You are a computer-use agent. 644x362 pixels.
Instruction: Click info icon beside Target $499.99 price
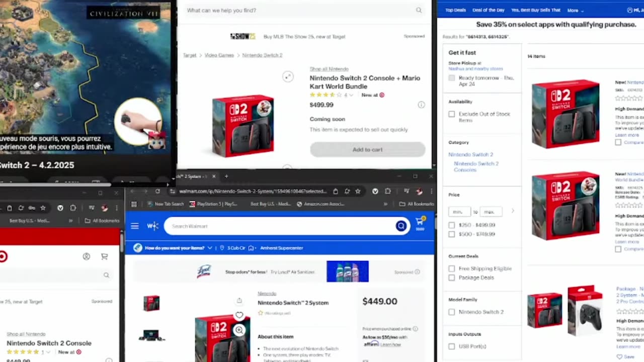tap(421, 105)
